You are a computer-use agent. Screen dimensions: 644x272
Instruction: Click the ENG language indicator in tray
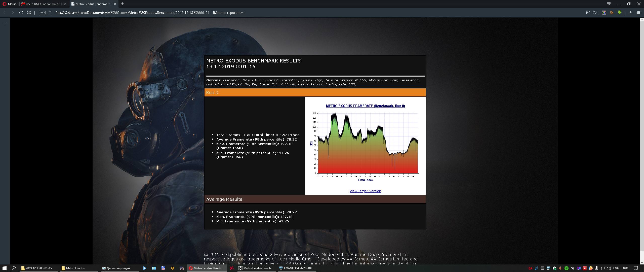616,268
